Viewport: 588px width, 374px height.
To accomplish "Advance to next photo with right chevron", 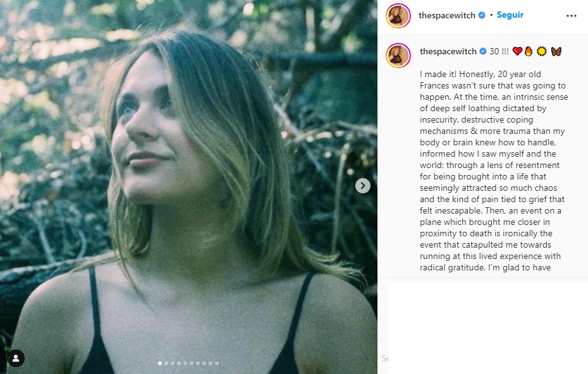I will pyautogui.click(x=362, y=185).
